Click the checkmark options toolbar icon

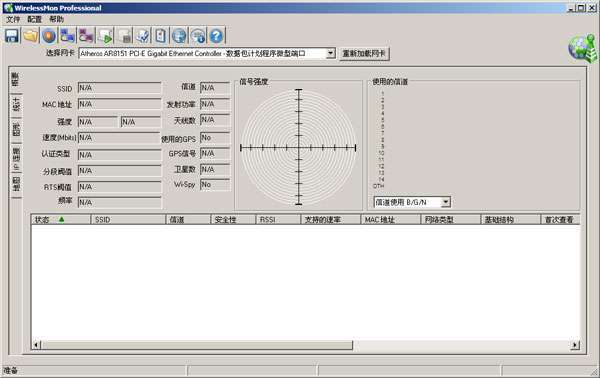point(142,36)
